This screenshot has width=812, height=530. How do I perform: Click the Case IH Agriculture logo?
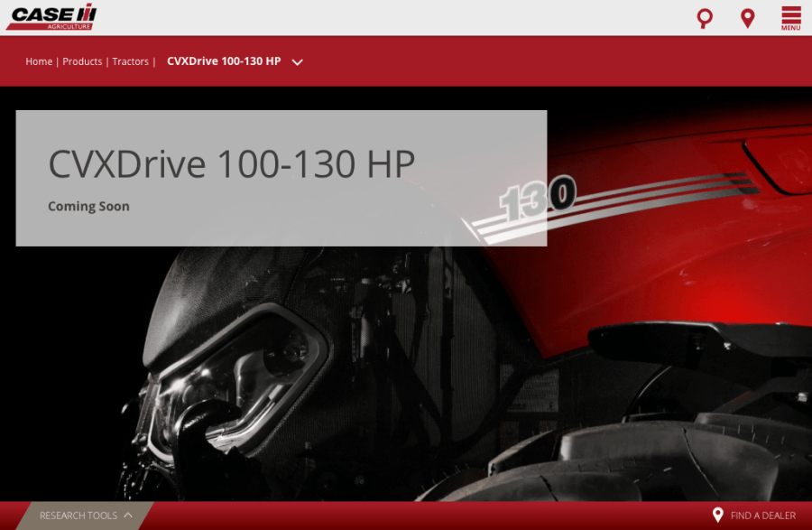[51, 18]
